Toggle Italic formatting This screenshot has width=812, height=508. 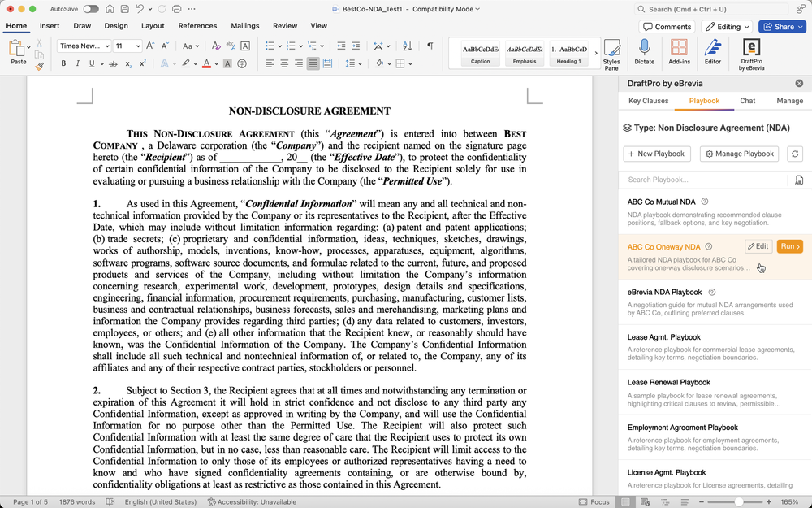tap(78, 63)
